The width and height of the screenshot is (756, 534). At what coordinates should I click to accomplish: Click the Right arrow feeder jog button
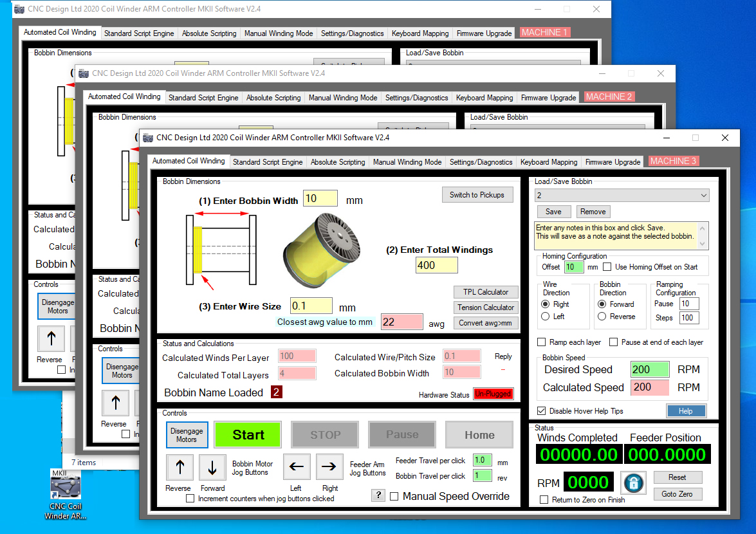pyautogui.click(x=329, y=466)
